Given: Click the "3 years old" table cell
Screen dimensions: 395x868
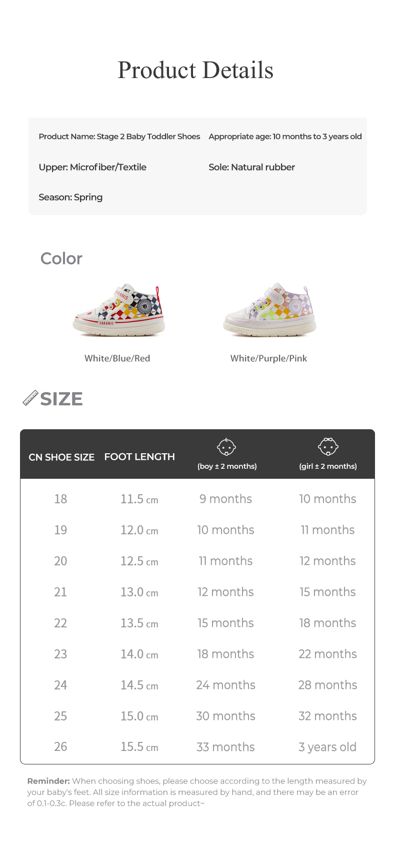Looking at the screenshot, I should [x=327, y=747].
